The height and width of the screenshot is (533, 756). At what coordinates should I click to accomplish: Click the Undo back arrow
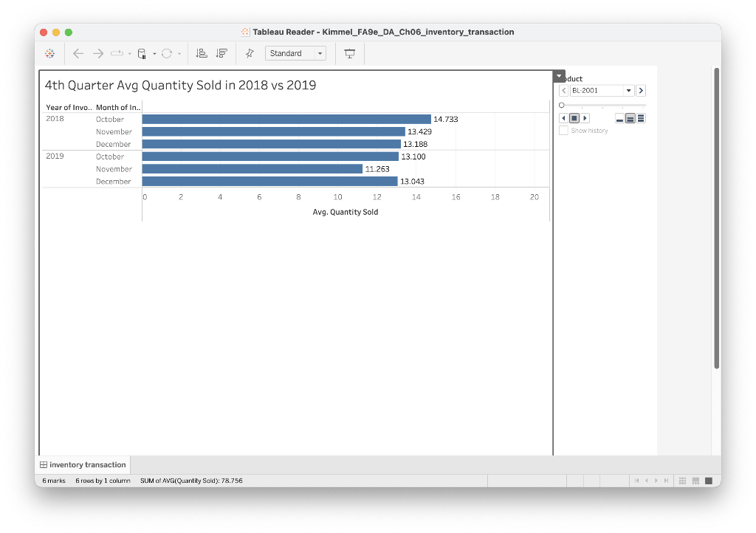[x=78, y=53]
